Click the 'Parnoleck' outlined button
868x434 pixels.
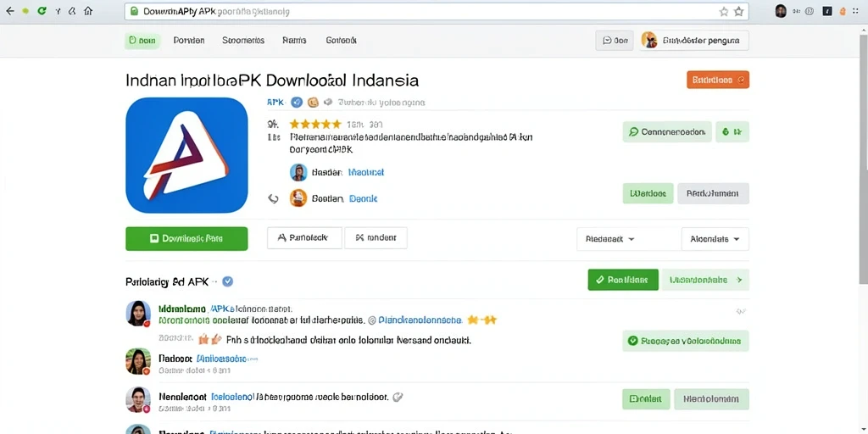coord(304,238)
